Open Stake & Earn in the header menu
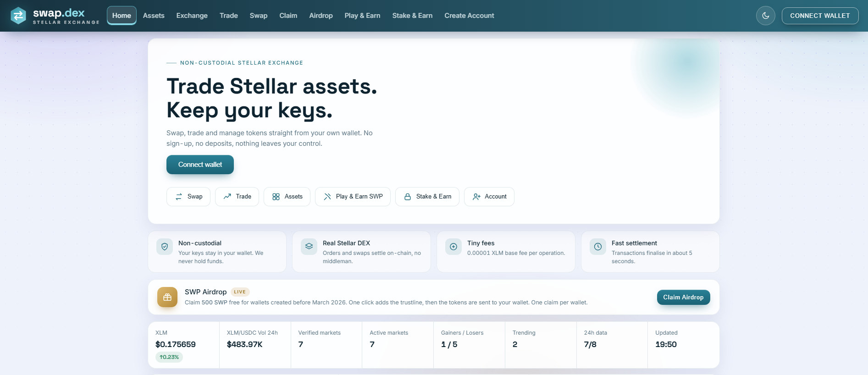The image size is (868, 375). tap(413, 16)
